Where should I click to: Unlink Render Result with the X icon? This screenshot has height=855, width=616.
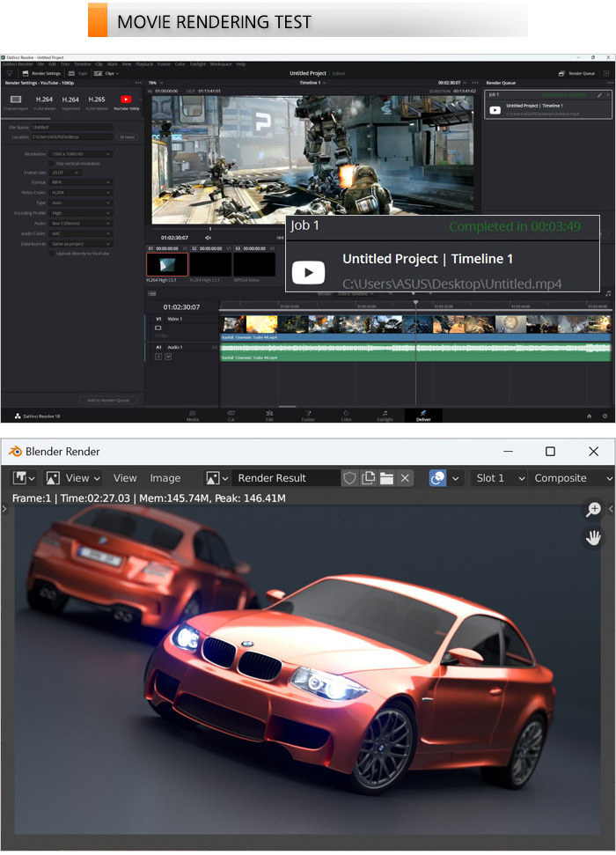(x=405, y=478)
